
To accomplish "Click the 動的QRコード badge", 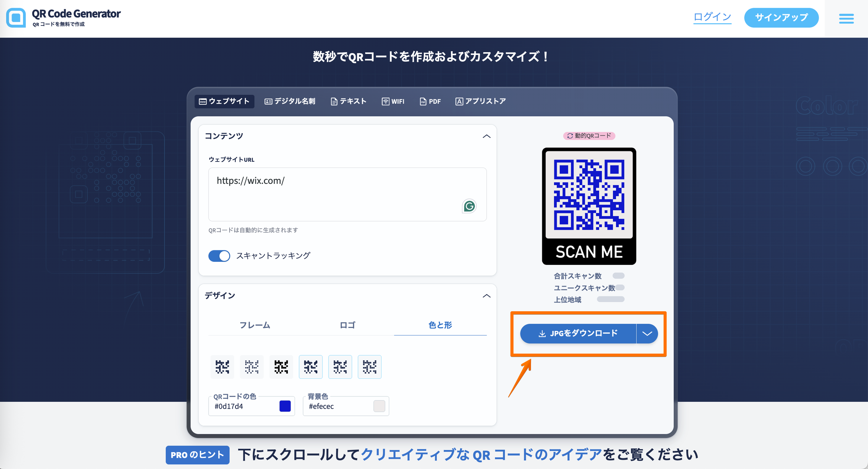I will pyautogui.click(x=589, y=136).
